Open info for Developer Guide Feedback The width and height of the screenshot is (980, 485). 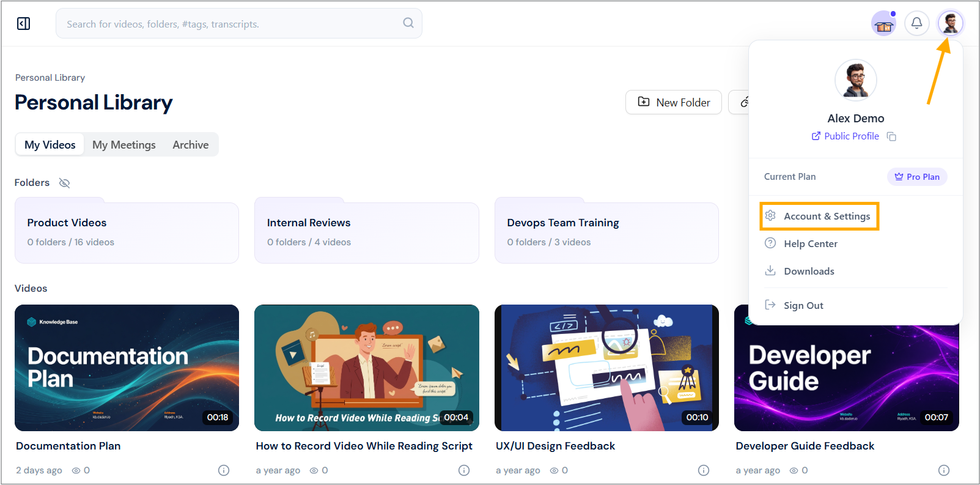[x=944, y=470]
